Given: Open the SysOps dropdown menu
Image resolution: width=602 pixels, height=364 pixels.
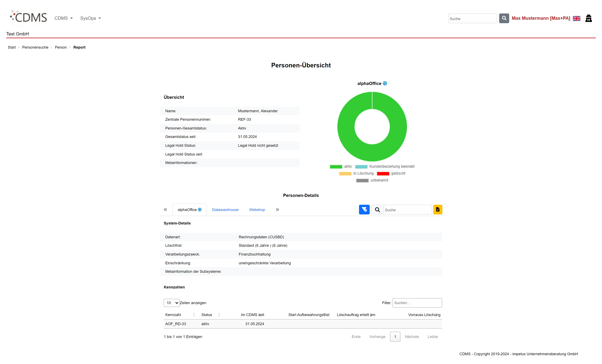Looking at the screenshot, I should point(90,18).
